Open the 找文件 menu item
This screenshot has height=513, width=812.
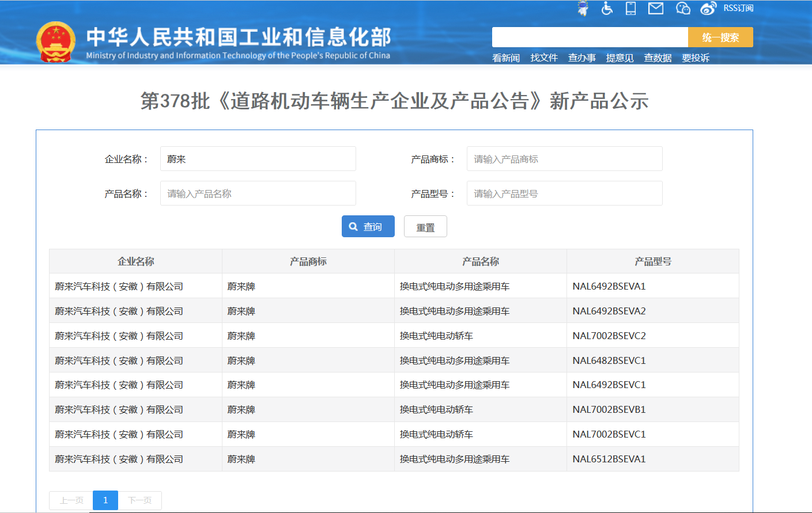pos(544,58)
